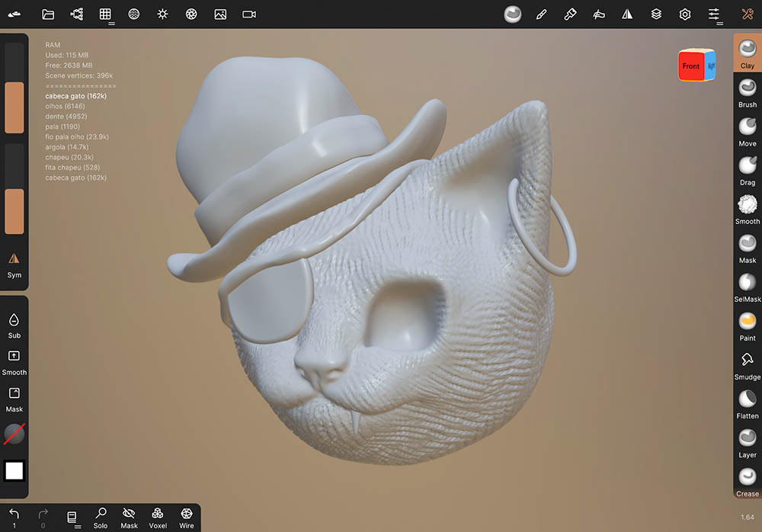762x532 pixels.
Task: Select the SelMask tool
Action: 748,287
